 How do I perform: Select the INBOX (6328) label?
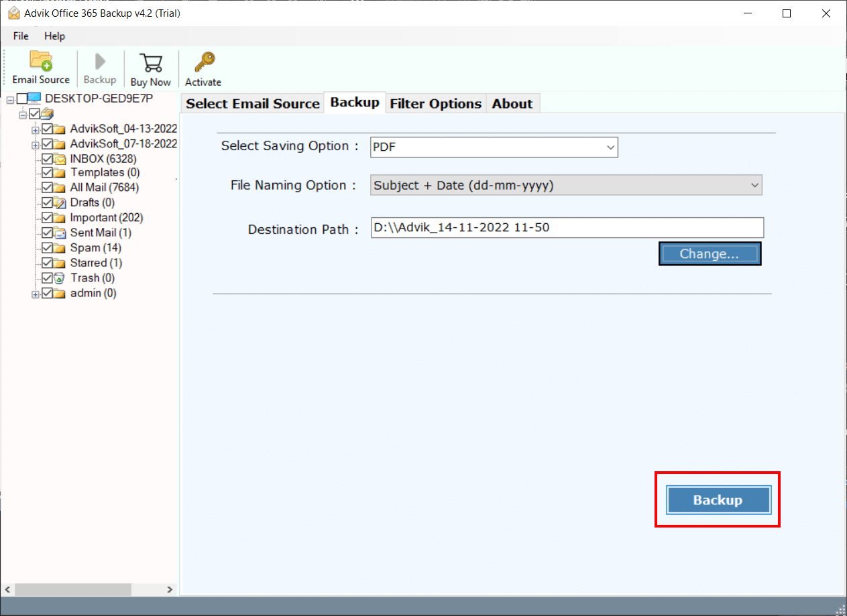click(x=103, y=159)
